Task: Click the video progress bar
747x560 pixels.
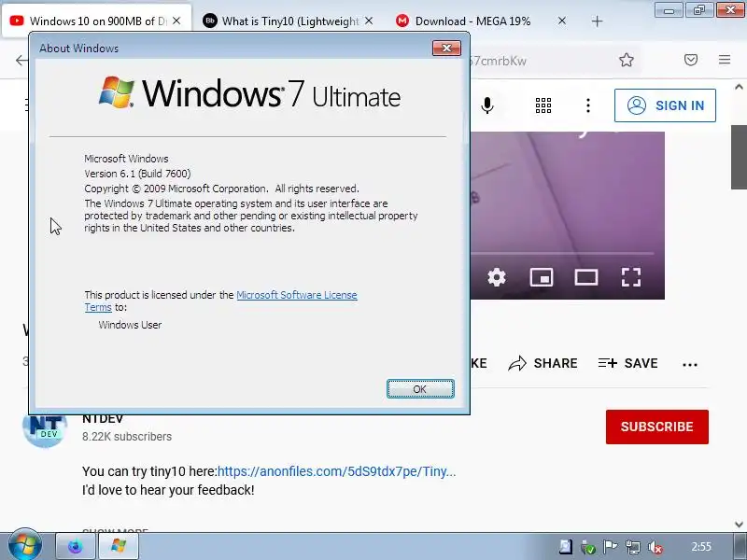Action: click(x=562, y=253)
